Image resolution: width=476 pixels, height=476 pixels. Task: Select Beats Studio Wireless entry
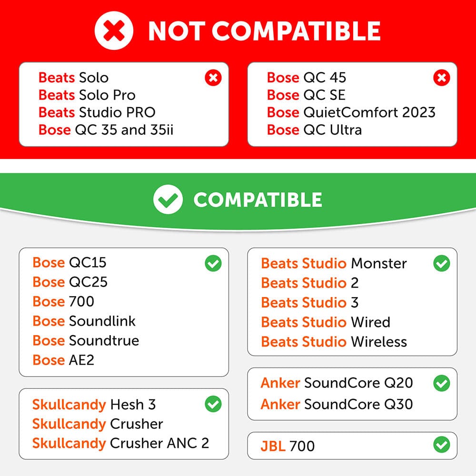pyautogui.click(x=334, y=341)
